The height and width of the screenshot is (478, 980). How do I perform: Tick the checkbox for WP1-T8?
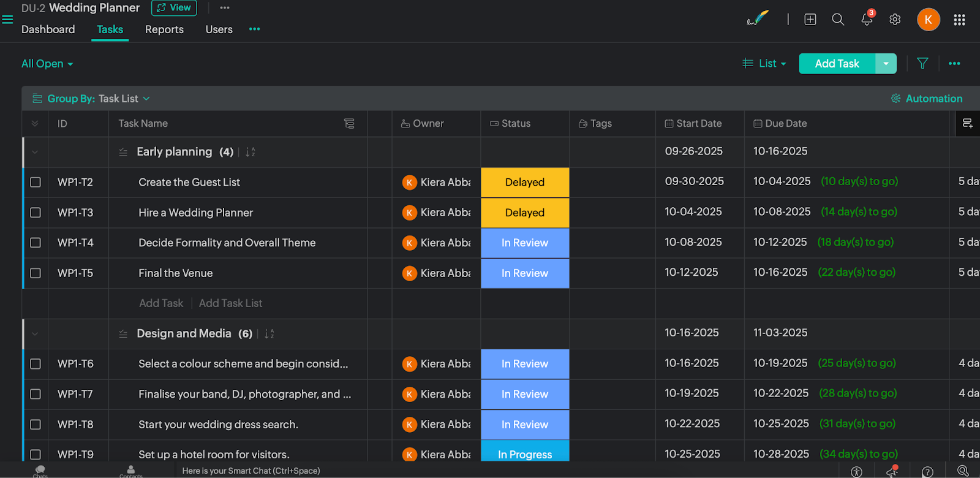click(36, 425)
